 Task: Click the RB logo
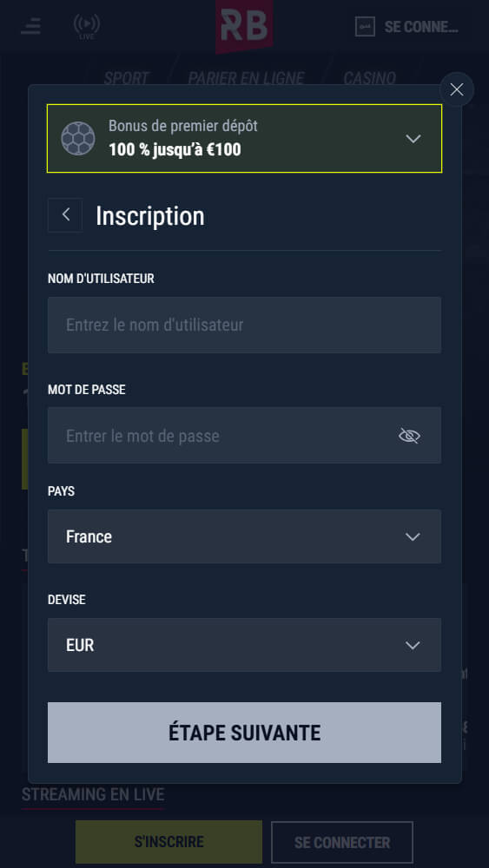click(x=244, y=26)
